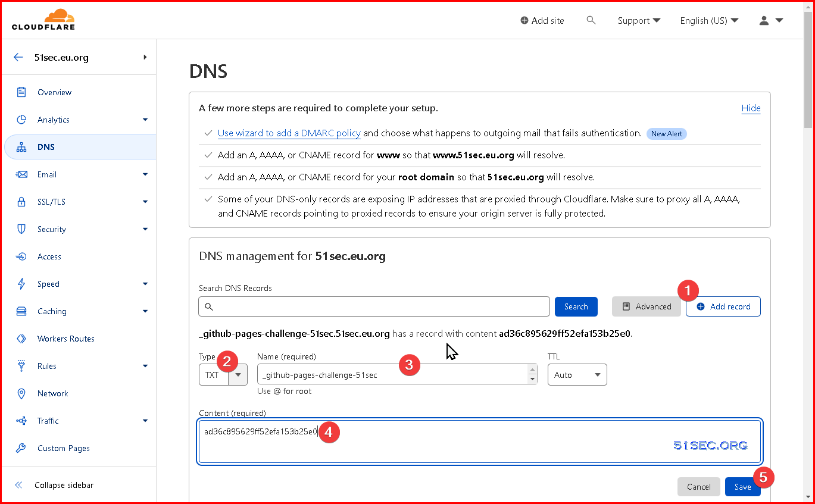The height and width of the screenshot is (504, 815).
Task: Cancel the new DNS record
Action: [x=699, y=487]
